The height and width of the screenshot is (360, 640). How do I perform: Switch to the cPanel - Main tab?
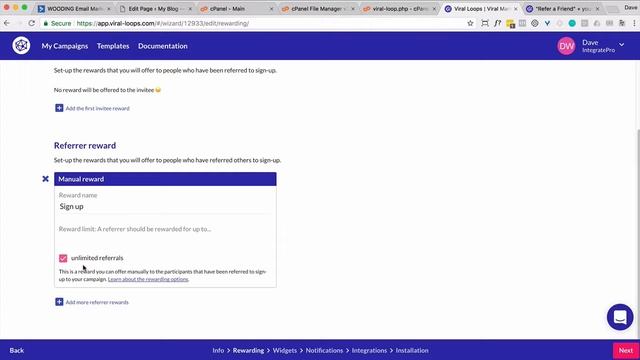[x=236, y=9]
